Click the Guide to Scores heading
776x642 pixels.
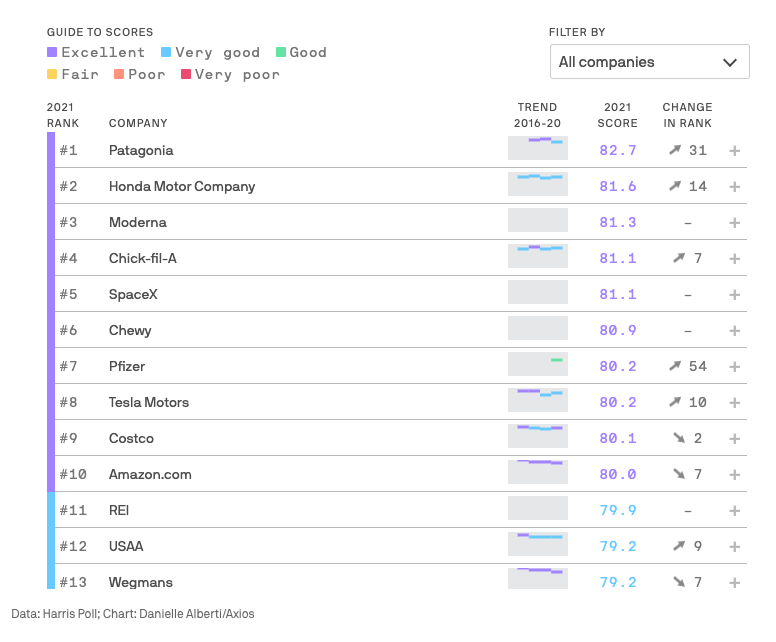point(100,32)
